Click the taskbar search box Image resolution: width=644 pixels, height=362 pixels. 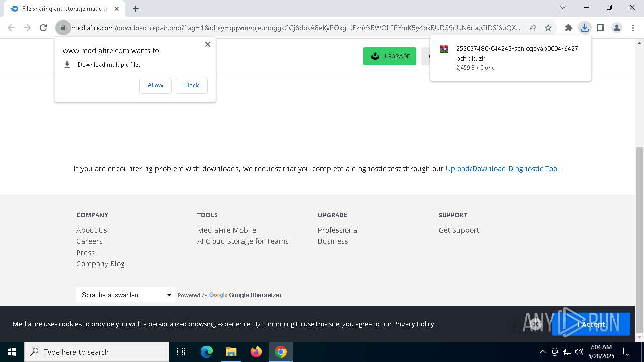[97, 352]
